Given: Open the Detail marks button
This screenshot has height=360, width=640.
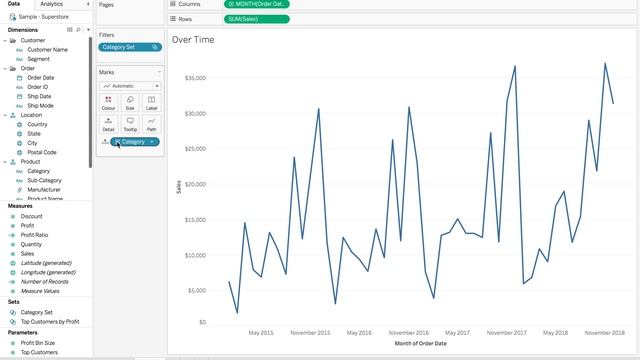Looking at the screenshot, I should click(x=108, y=124).
